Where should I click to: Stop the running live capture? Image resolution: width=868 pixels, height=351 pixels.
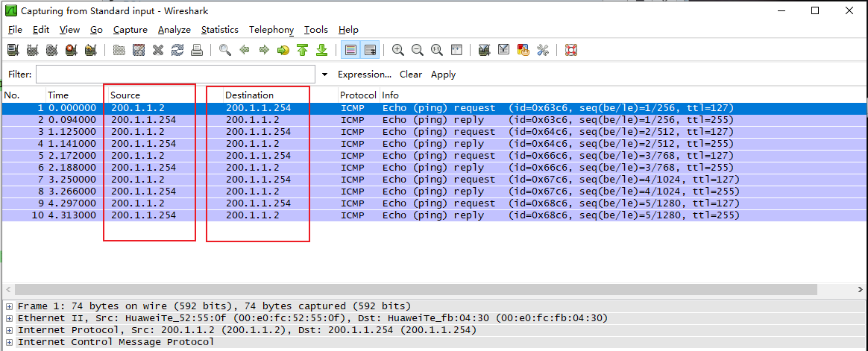pos(71,51)
